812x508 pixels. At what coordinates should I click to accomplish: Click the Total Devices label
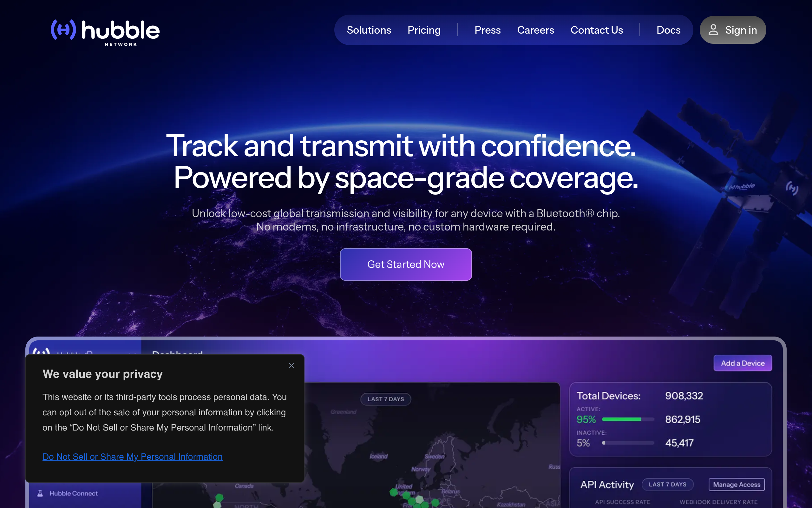coord(608,396)
